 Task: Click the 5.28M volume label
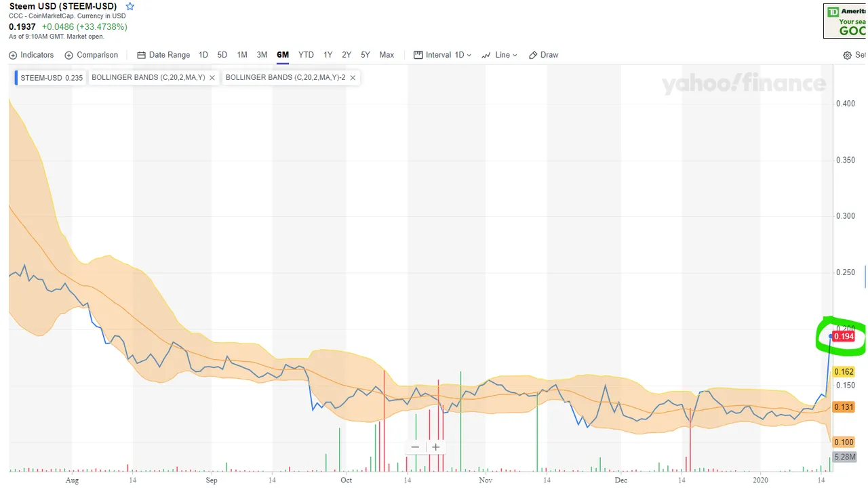coord(845,457)
